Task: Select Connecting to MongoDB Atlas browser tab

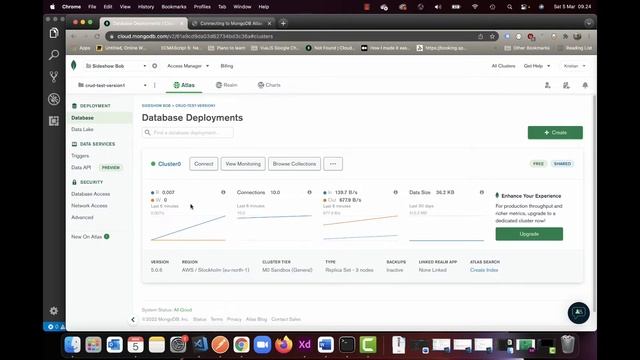Action: (x=231, y=23)
